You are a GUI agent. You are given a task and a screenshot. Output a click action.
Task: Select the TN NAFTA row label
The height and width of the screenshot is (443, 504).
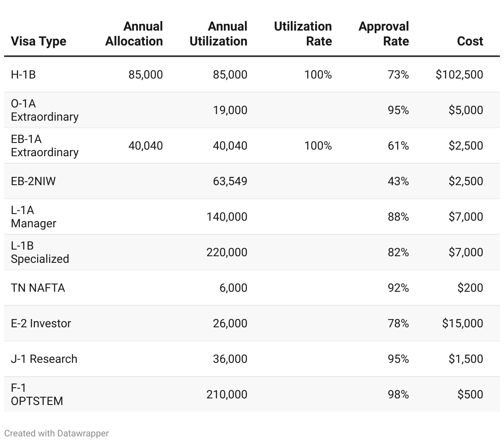(38, 288)
